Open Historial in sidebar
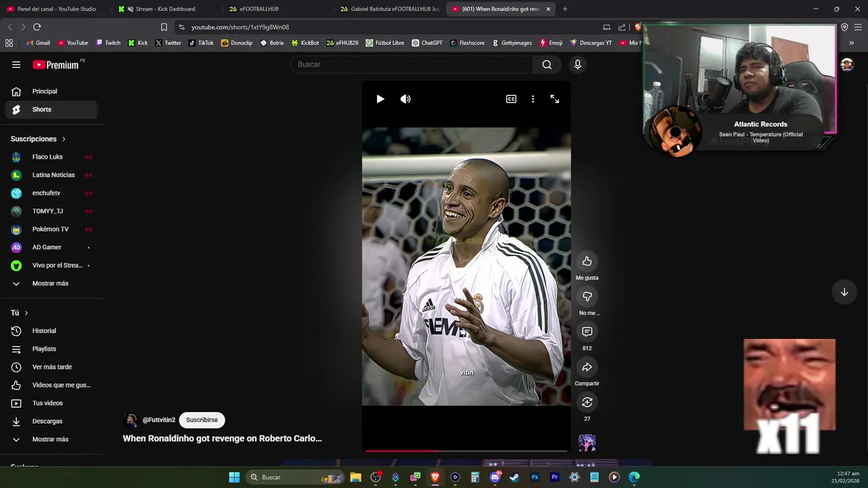The image size is (868, 488). [x=52, y=331]
